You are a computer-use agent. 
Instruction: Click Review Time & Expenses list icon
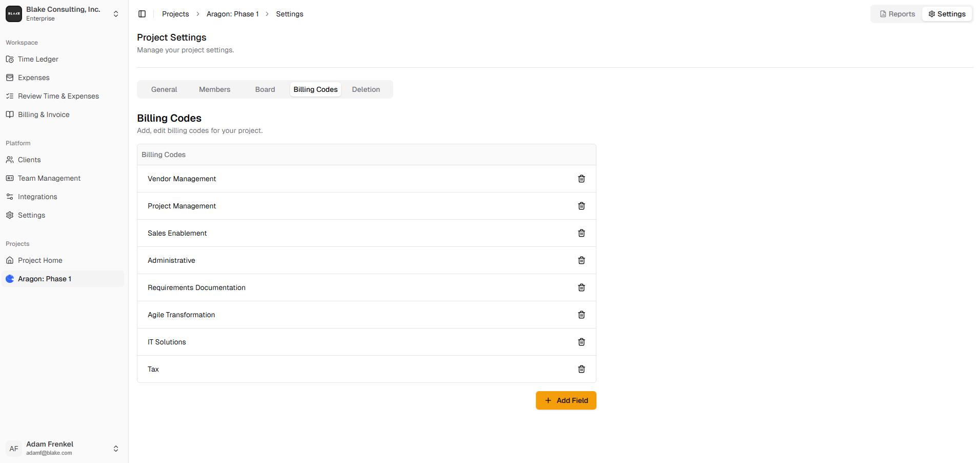coord(10,96)
